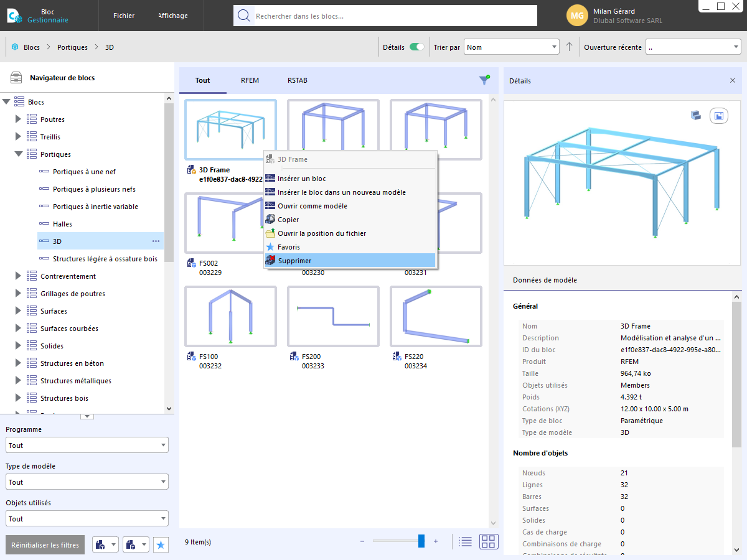Click the thumbnail size slider handle

(421, 541)
